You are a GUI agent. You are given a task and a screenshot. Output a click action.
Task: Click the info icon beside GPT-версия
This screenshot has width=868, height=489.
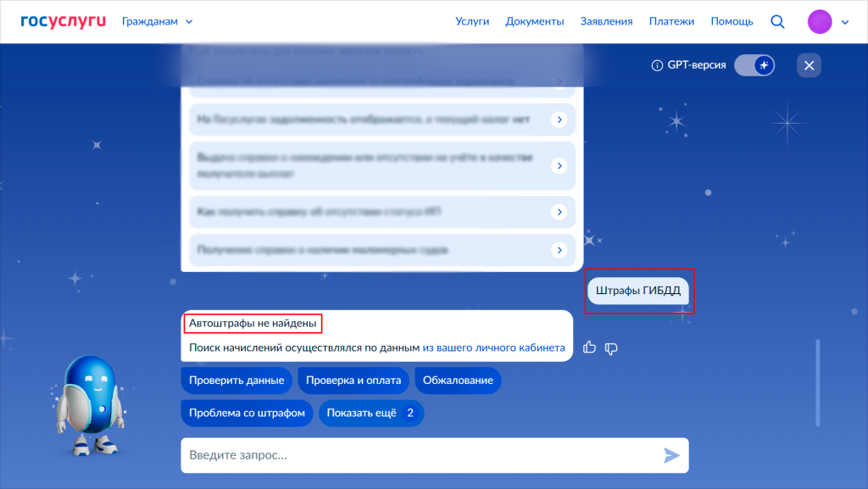click(x=656, y=65)
